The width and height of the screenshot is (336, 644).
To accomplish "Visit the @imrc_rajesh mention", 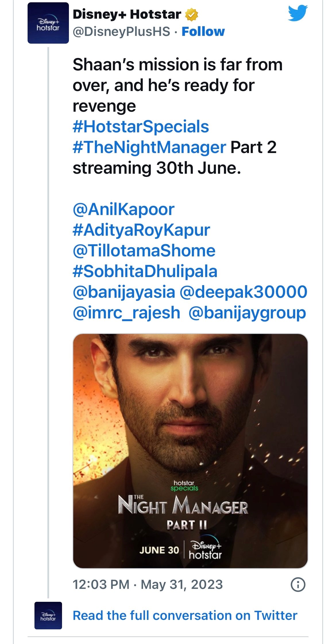I will click(x=126, y=313).
